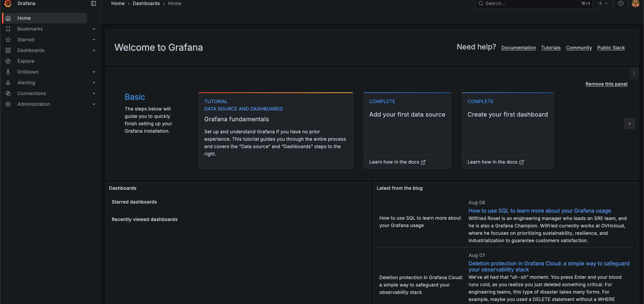Screen dimensions: 644x304
Task: Click the Starred dashboards heading
Action: 134,202
